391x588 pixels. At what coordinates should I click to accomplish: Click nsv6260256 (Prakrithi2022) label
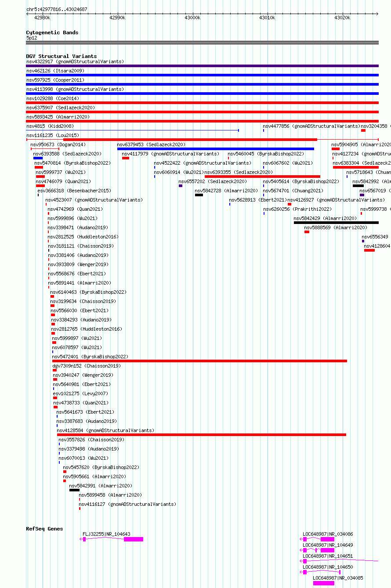[297, 209]
